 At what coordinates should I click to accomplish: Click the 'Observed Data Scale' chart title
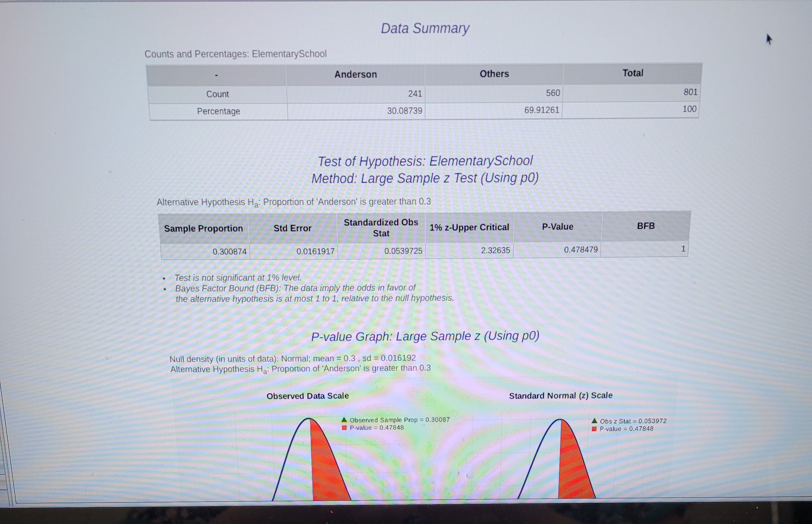click(x=307, y=396)
